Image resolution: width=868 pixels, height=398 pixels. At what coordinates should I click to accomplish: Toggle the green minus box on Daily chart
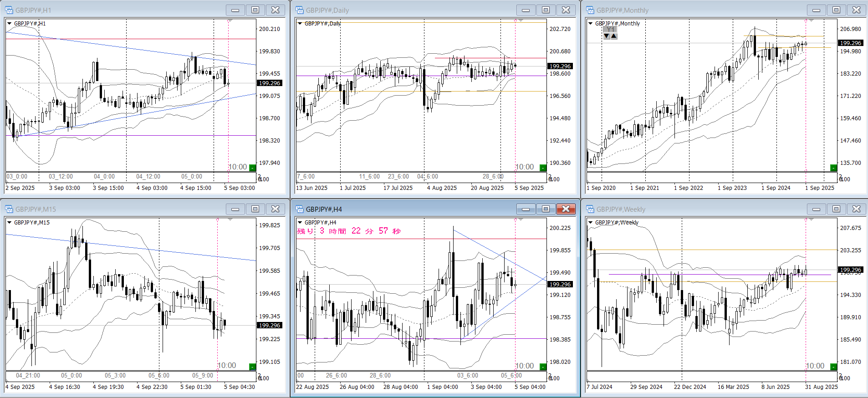coord(543,168)
